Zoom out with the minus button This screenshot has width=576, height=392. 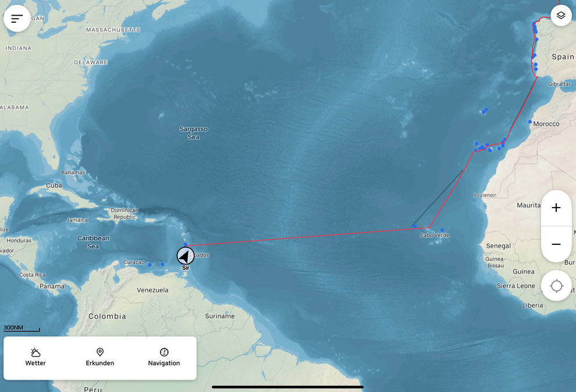pyautogui.click(x=556, y=244)
